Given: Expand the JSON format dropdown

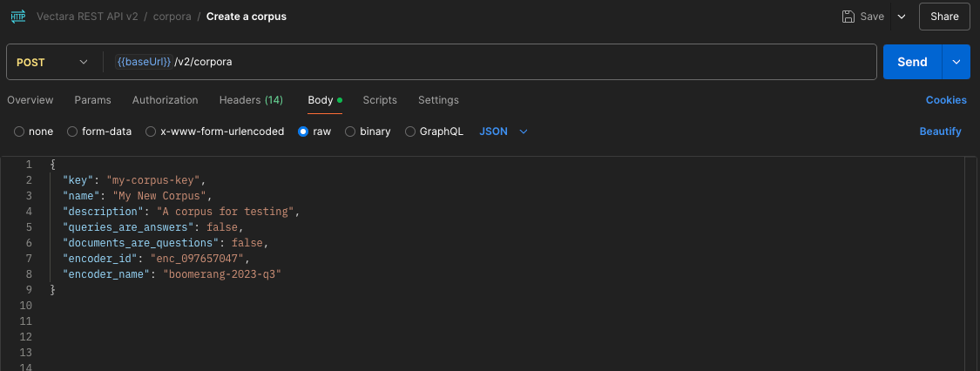Looking at the screenshot, I should 504,132.
